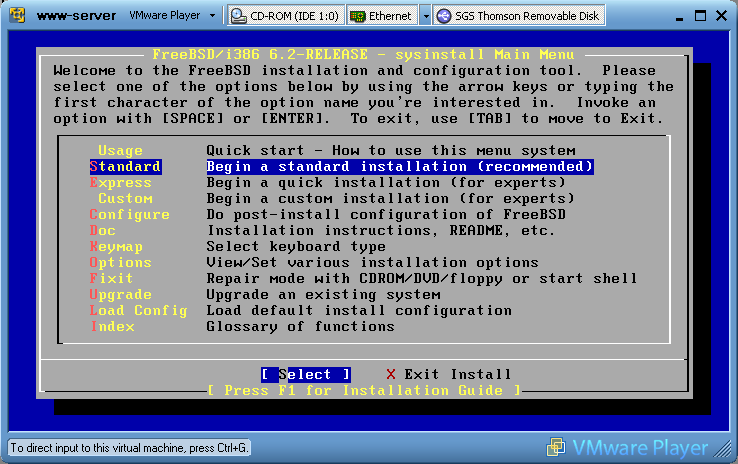Screen dimensions: 738x464
Task: Click the CD-ROM (IDE 1:0) device button
Action: point(286,16)
